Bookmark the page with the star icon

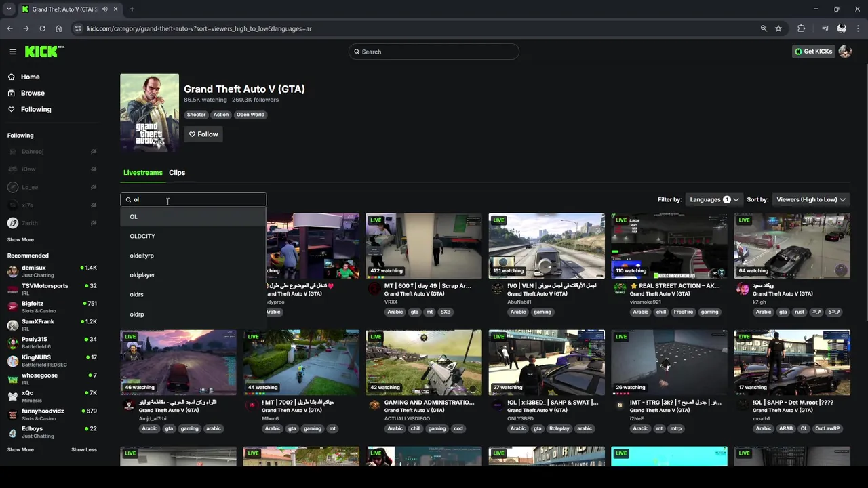point(778,28)
